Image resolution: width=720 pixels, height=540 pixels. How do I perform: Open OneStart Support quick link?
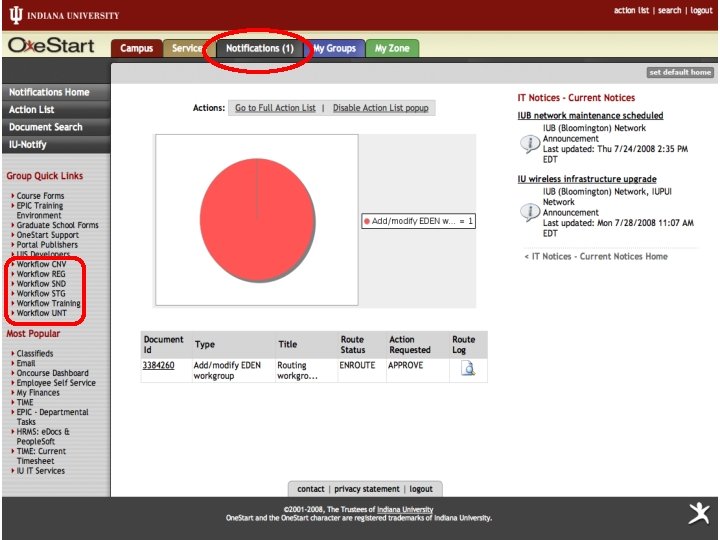point(48,235)
